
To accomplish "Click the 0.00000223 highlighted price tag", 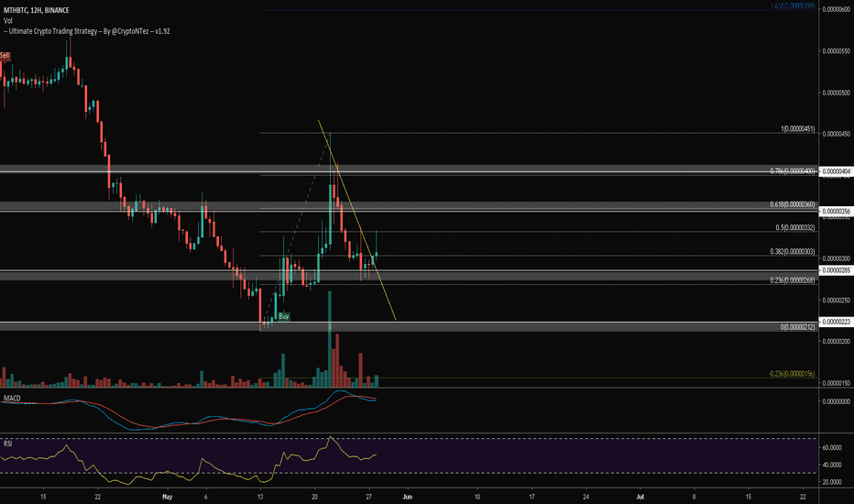I will coord(836,322).
